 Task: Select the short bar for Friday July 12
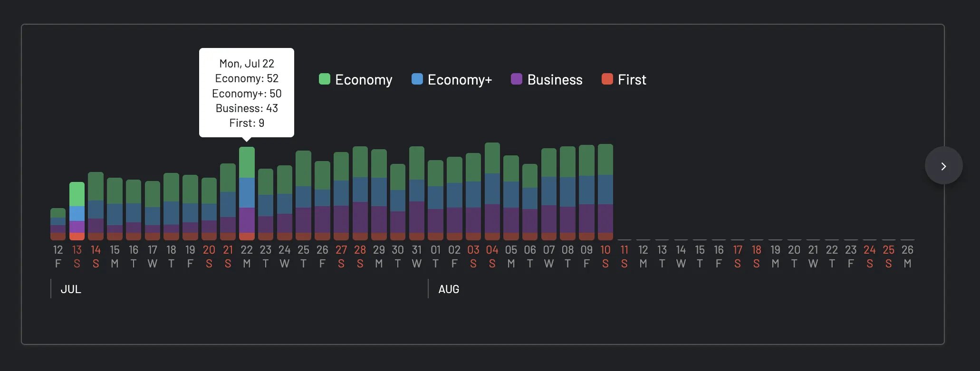(58, 224)
